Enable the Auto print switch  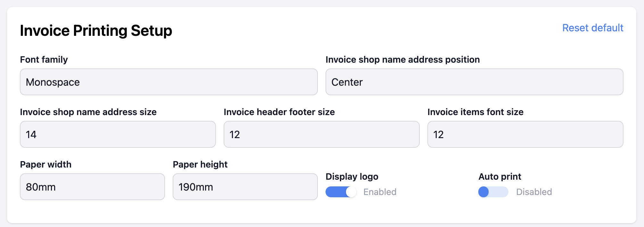point(493,192)
